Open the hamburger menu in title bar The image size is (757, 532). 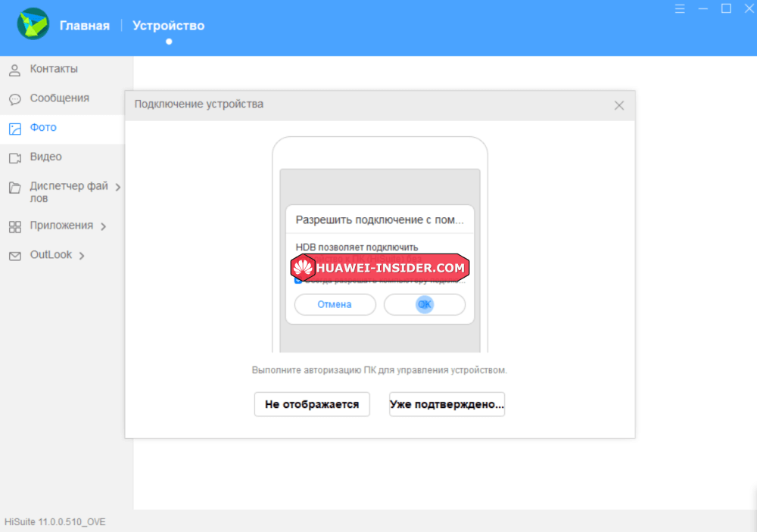click(x=680, y=9)
